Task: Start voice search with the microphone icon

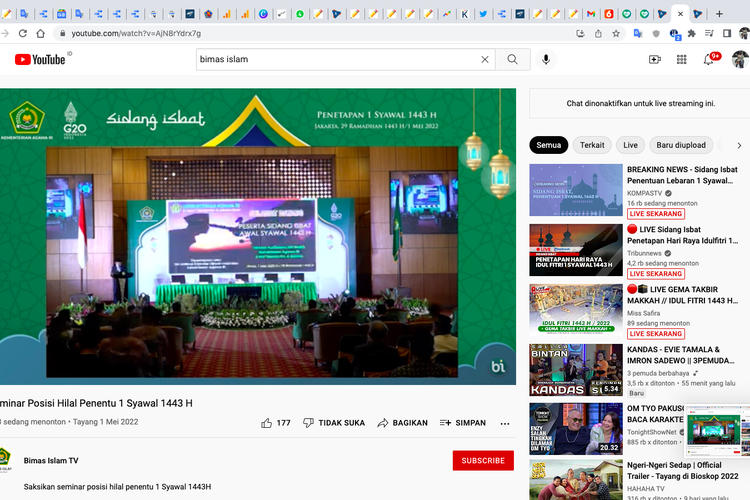Action: 546,60
